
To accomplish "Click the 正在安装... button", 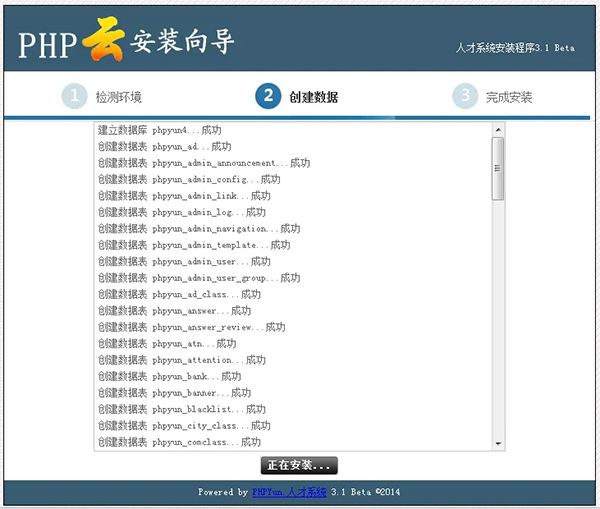I will [x=299, y=465].
